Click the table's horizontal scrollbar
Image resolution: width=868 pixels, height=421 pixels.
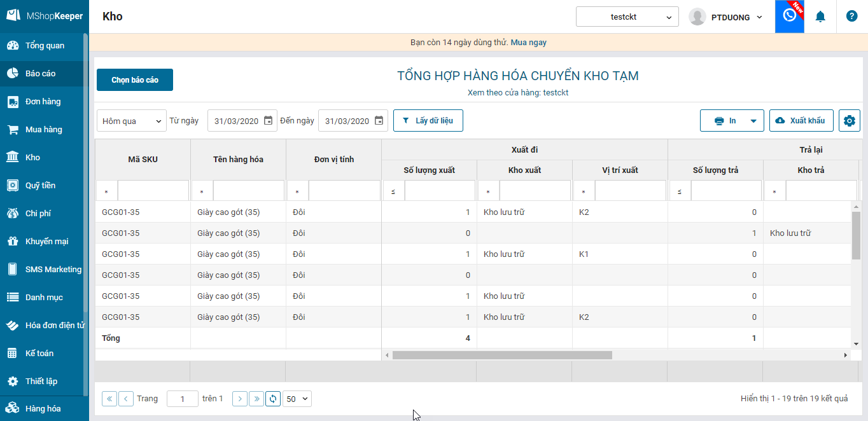(502, 355)
